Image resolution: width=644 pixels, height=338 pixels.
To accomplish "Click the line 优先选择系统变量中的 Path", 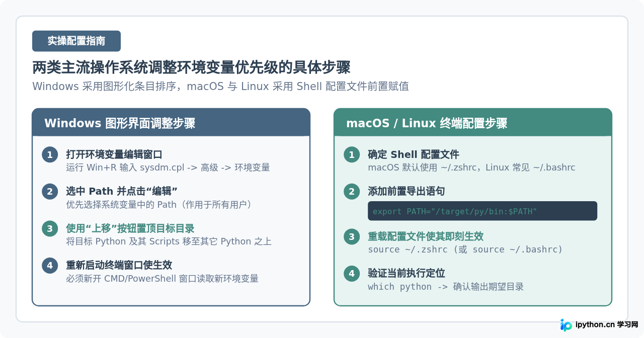I will [159, 205].
